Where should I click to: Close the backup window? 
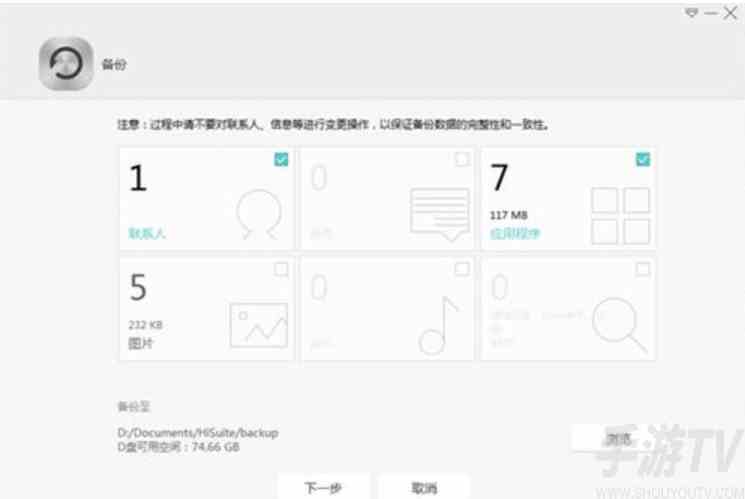[730, 13]
